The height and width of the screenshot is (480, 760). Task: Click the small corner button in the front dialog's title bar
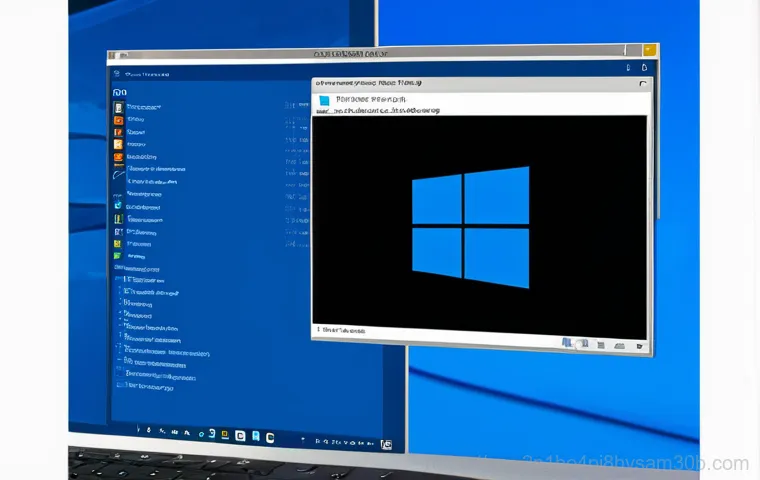pyautogui.click(x=643, y=84)
